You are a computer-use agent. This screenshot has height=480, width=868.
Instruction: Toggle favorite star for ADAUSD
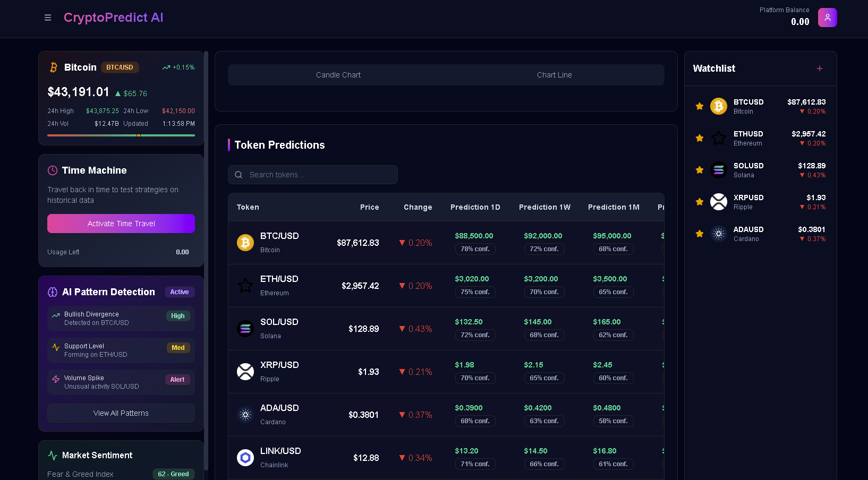click(700, 234)
